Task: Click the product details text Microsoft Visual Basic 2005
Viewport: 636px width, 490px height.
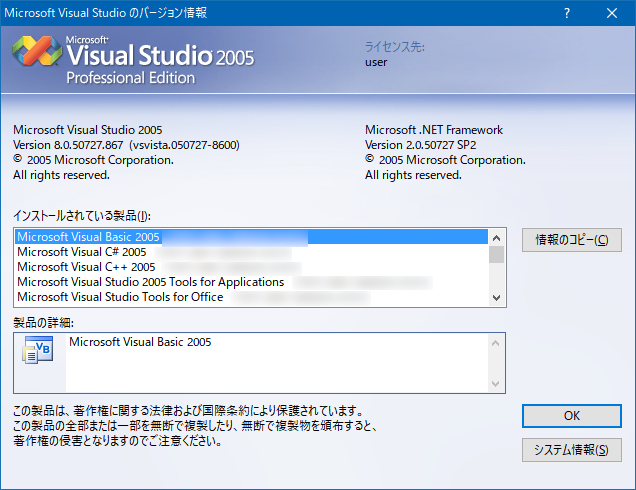Action: [140, 342]
